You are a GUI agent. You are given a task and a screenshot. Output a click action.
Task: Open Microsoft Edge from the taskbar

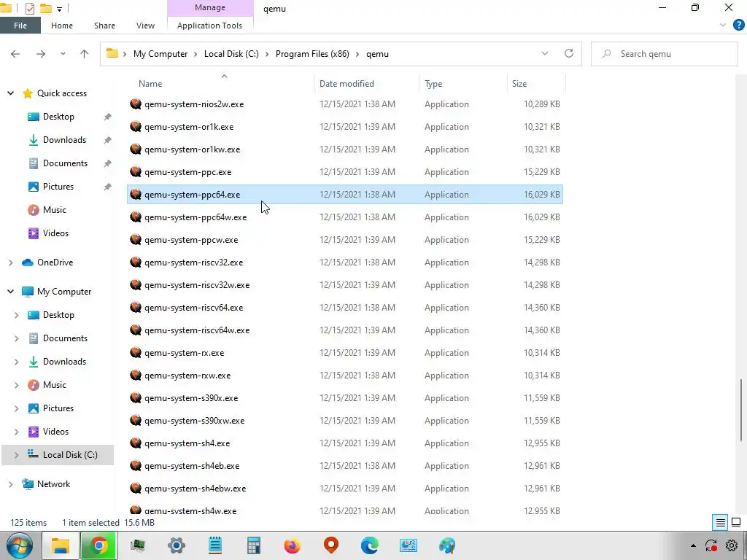coord(369,545)
